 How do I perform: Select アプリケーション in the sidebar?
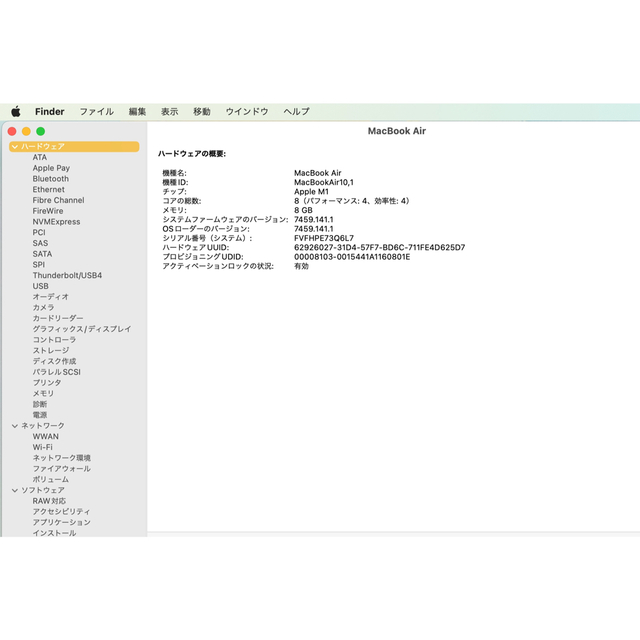tap(62, 522)
